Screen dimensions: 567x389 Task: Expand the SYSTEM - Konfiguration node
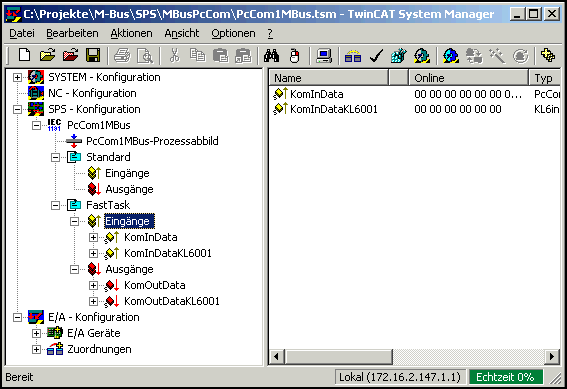(17, 77)
